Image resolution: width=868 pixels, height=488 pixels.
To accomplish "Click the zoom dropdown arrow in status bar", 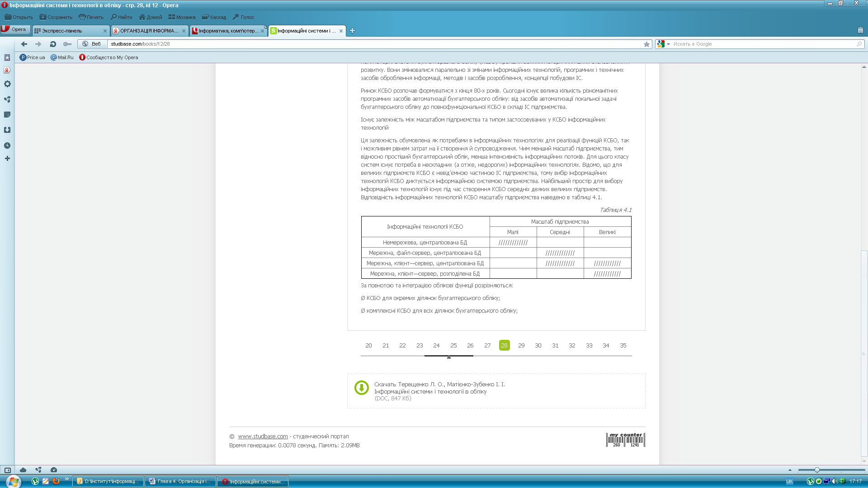I will point(790,470).
